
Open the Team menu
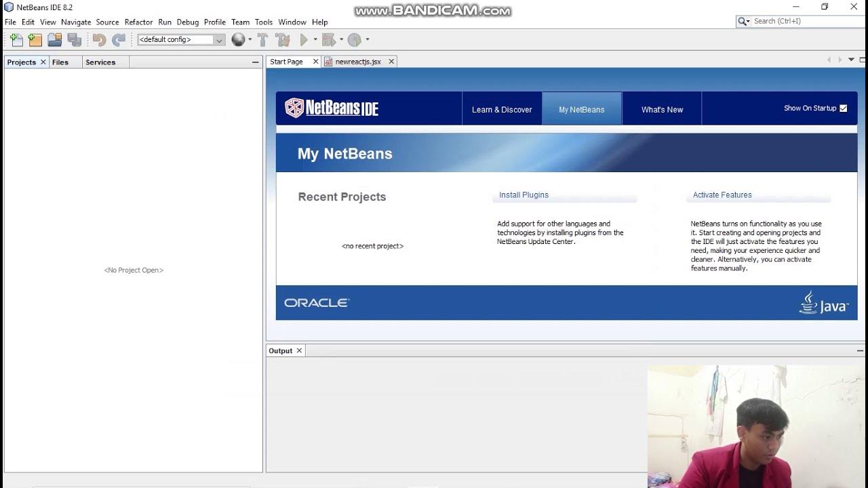pyautogui.click(x=240, y=22)
